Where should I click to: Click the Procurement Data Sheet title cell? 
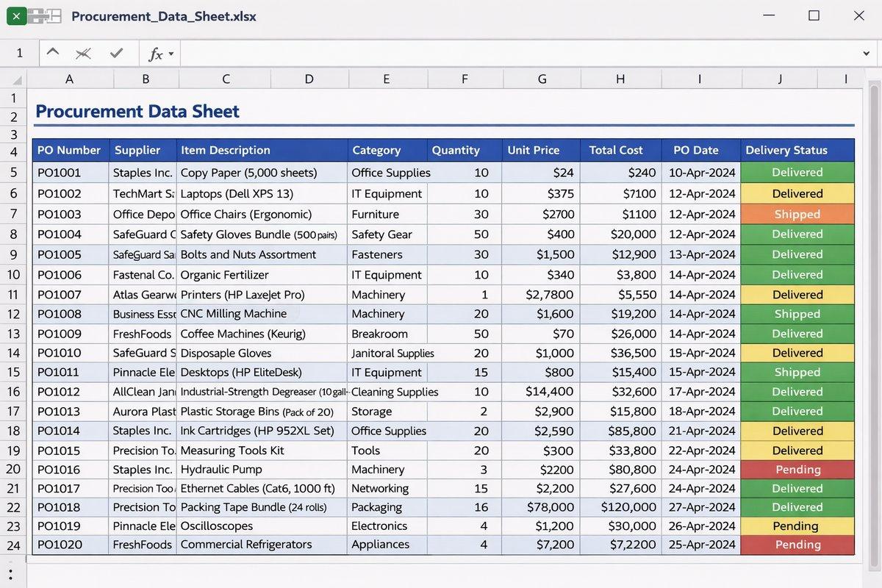click(137, 112)
